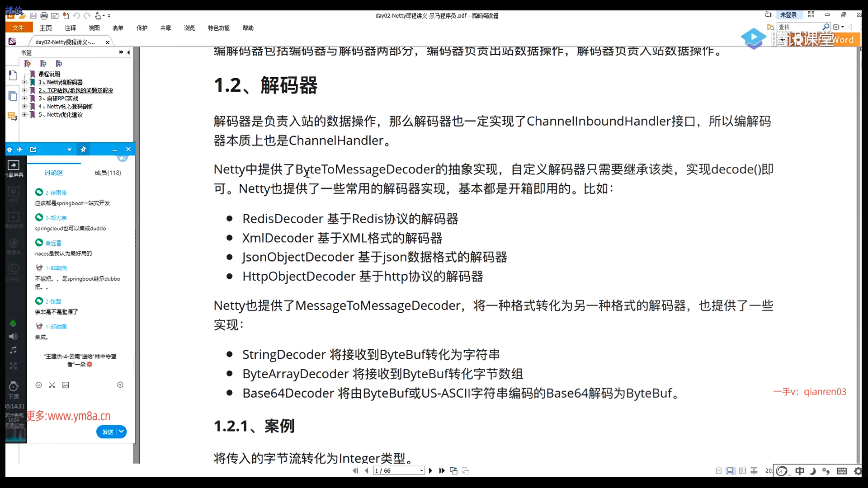Click the emoji icon in chat
This screenshot has height=488, width=868.
[x=39, y=385]
